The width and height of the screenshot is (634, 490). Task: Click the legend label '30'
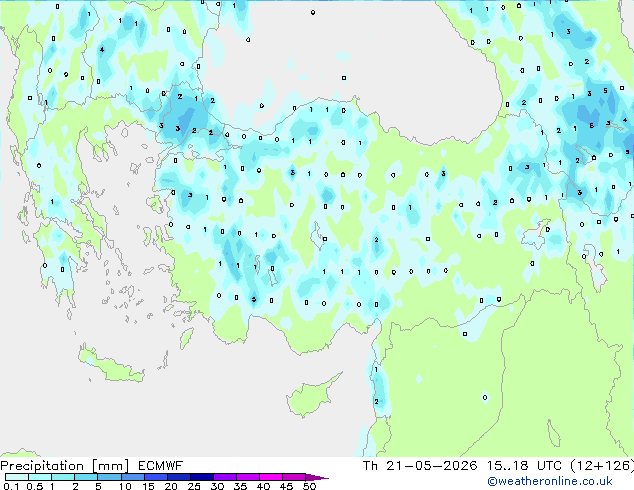(217, 486)
